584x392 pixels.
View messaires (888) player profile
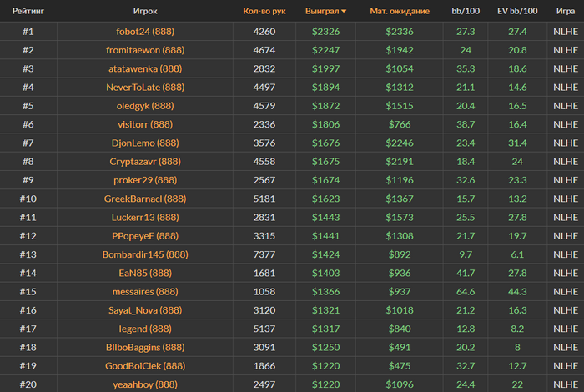[145, 291]
